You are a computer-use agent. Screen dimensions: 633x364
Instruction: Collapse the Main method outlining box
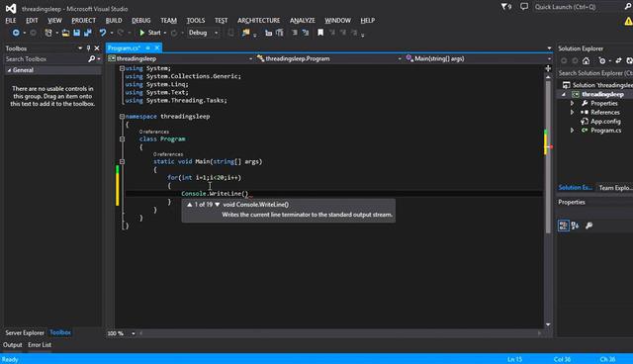point(122,162)
